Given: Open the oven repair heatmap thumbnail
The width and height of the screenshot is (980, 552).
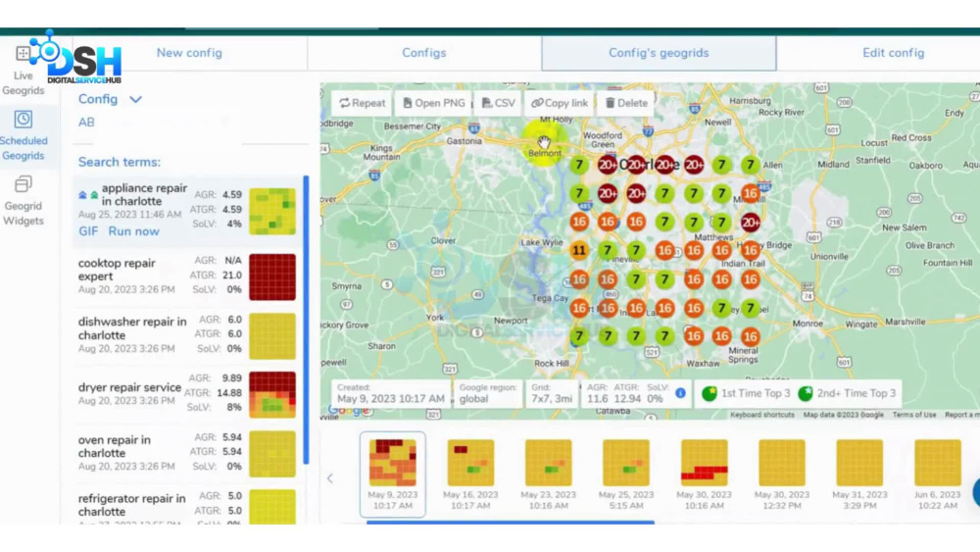Looking at the screenshot, I should click(x=272, y=454).
